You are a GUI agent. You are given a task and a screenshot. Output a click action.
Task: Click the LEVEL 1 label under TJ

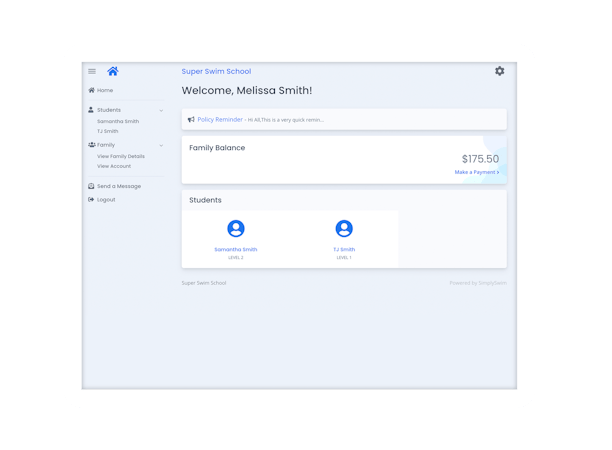tap(344, 258)
